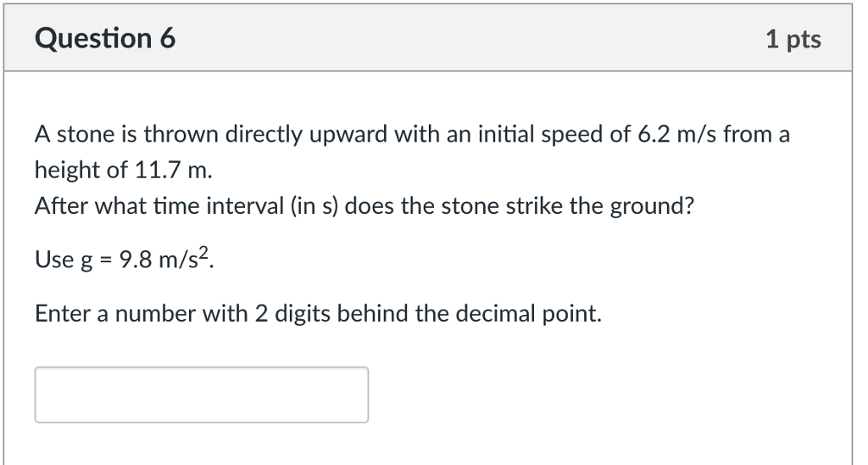868x465 pixels.
Task: Click the word ground? in the question
Action: point(652,206)
